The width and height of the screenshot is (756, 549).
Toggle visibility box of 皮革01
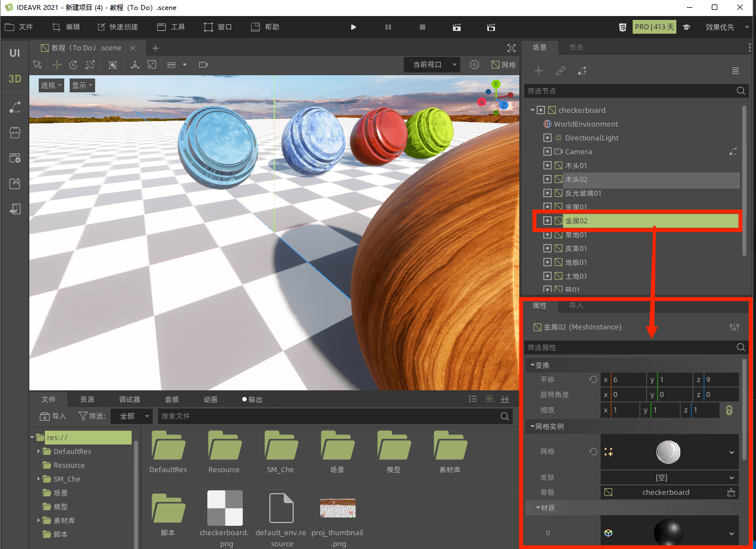548,248
